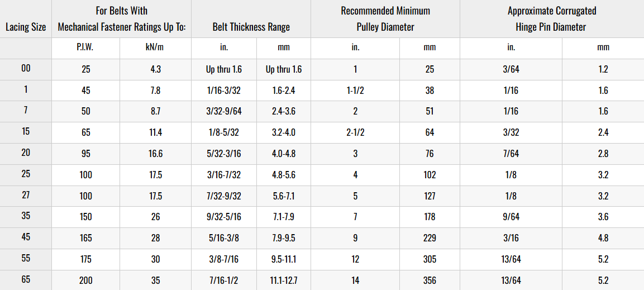This screenshot has height=290, width=644.
Task: Click the Recommended Minimum Pulley Diameter header
Action: [385, 19]
